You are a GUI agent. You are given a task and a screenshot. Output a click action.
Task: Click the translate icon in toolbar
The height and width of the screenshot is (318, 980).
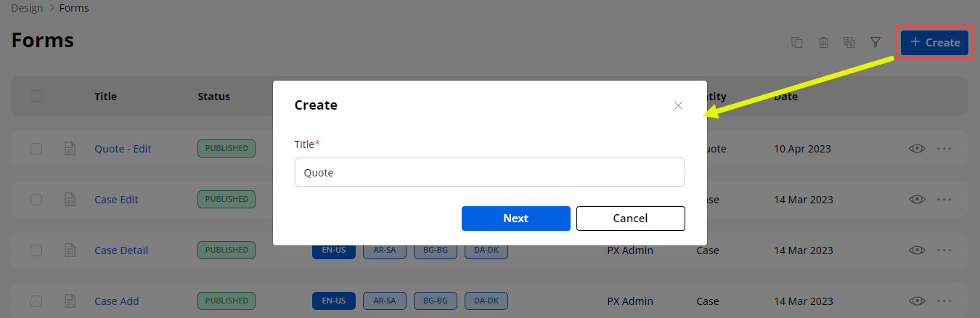[849, 42]
